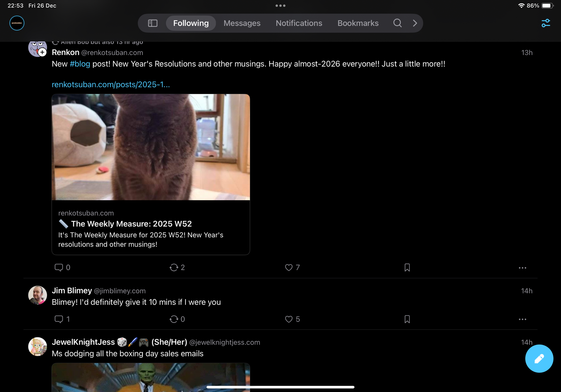This screenshot has width=561, height=392.
Task: Open the renkotsuban.com/posts link
Action: [111, 84]
